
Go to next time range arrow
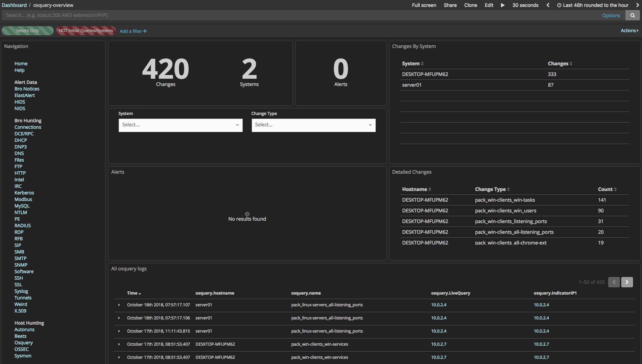pos(638,5)
